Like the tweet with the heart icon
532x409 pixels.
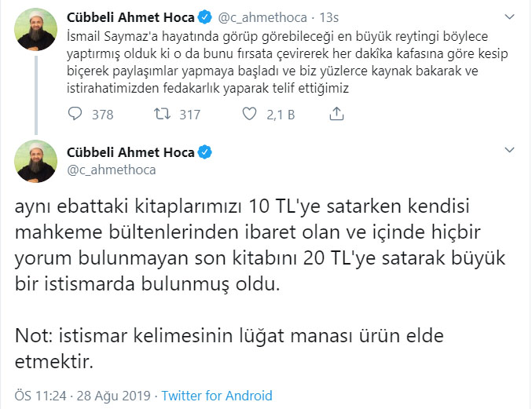click(251, 115)
